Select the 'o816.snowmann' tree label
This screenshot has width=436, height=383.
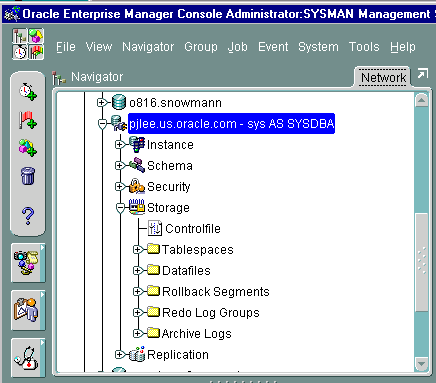(175, 103)
